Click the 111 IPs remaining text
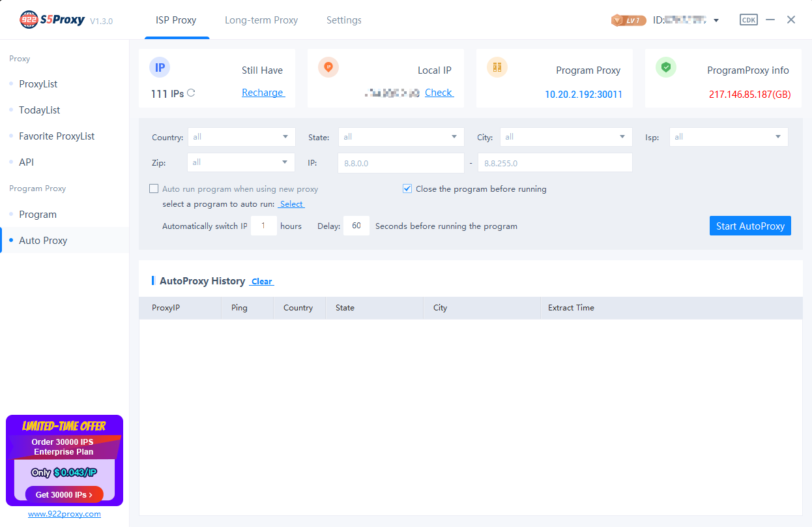This screenshot has width=812, height=527. click(x=167, y=94)
